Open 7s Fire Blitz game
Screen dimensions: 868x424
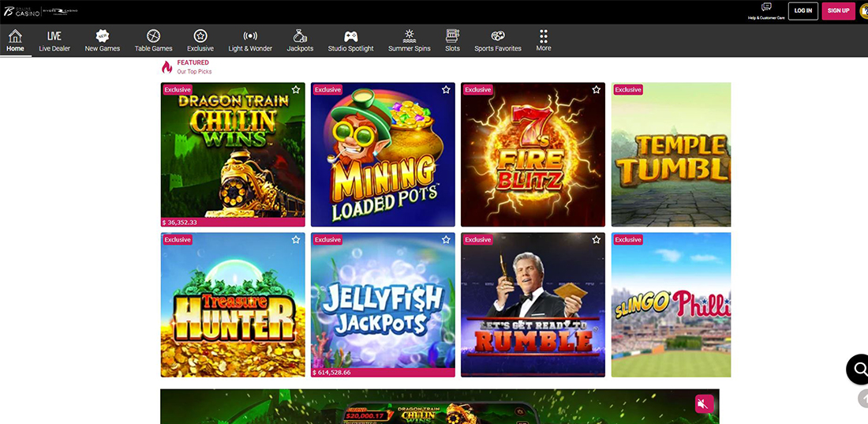[x=533, y=155]
